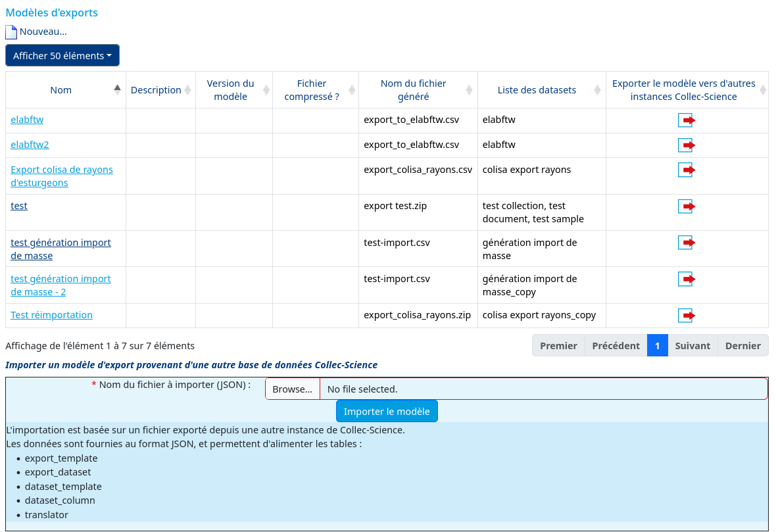Select page 1 in pagination
The height and width of the screenshot is (532, 776).
tap(657, 345)
